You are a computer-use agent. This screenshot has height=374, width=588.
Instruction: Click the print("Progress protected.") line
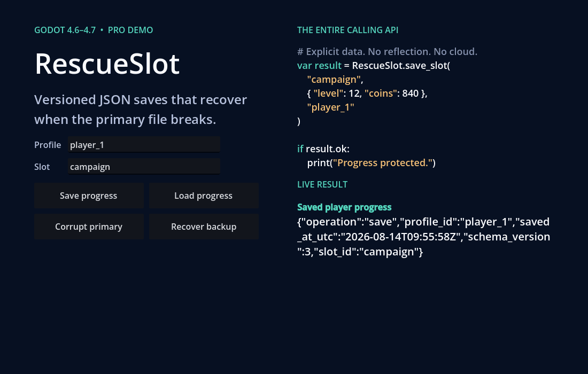point(372,162)
